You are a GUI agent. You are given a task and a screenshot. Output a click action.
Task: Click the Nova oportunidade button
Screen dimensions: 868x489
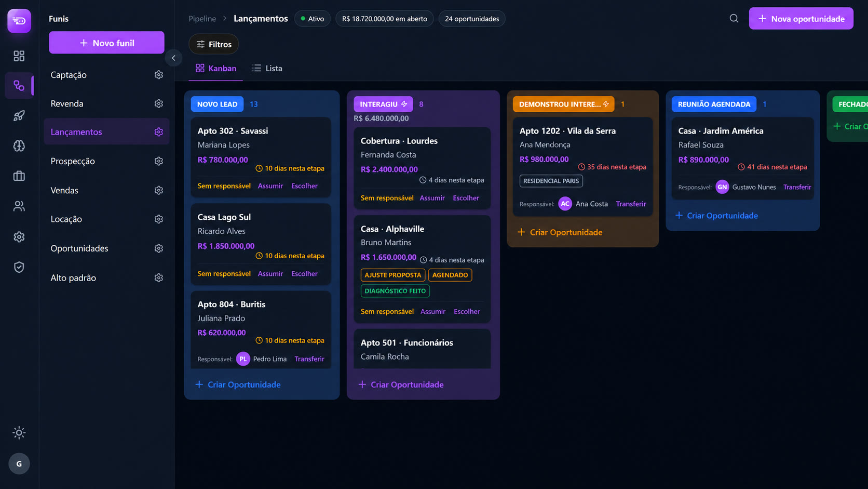click(801, 19)
